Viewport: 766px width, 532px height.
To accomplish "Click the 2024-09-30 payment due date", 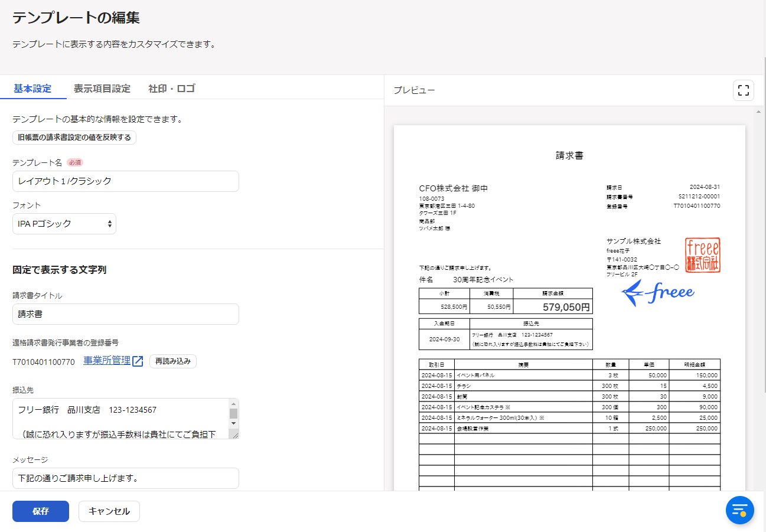I will click(x=445, y=340).
